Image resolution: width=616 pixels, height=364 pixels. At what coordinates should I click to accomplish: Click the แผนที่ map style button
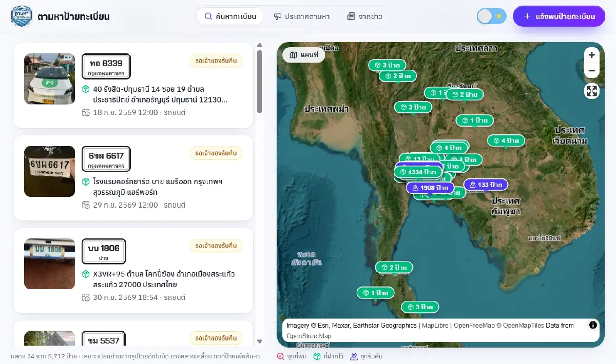[303, 55]
